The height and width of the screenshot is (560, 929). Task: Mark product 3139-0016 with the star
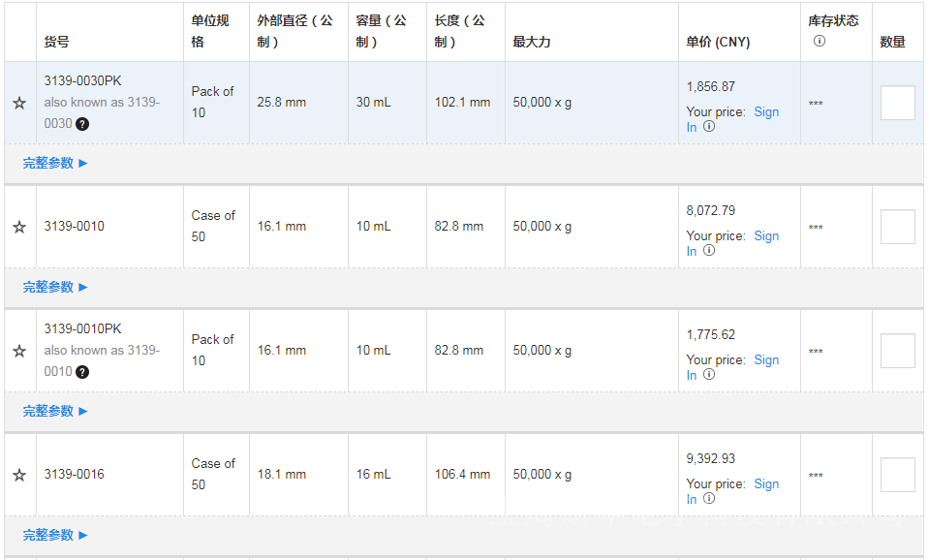(x=19, y=475)
